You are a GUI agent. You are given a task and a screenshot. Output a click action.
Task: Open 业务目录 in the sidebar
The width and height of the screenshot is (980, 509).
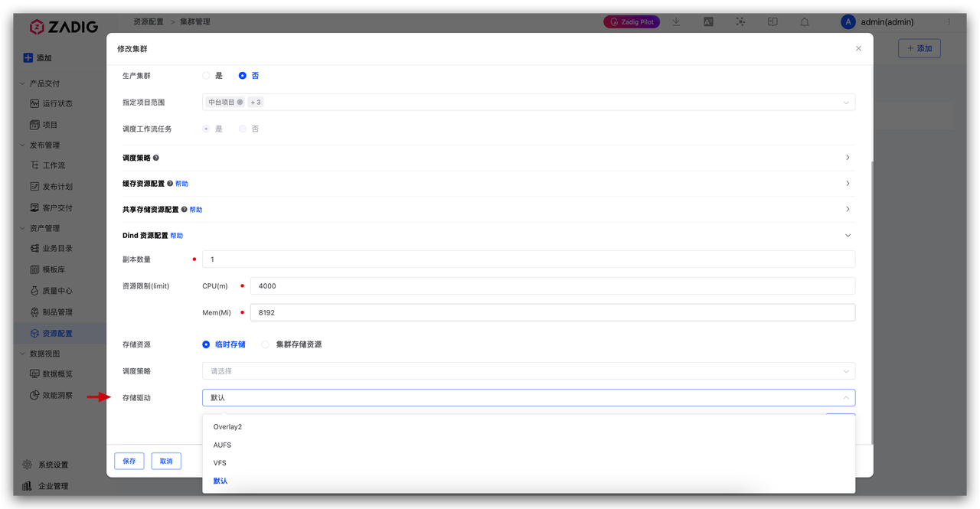(57, 249)
